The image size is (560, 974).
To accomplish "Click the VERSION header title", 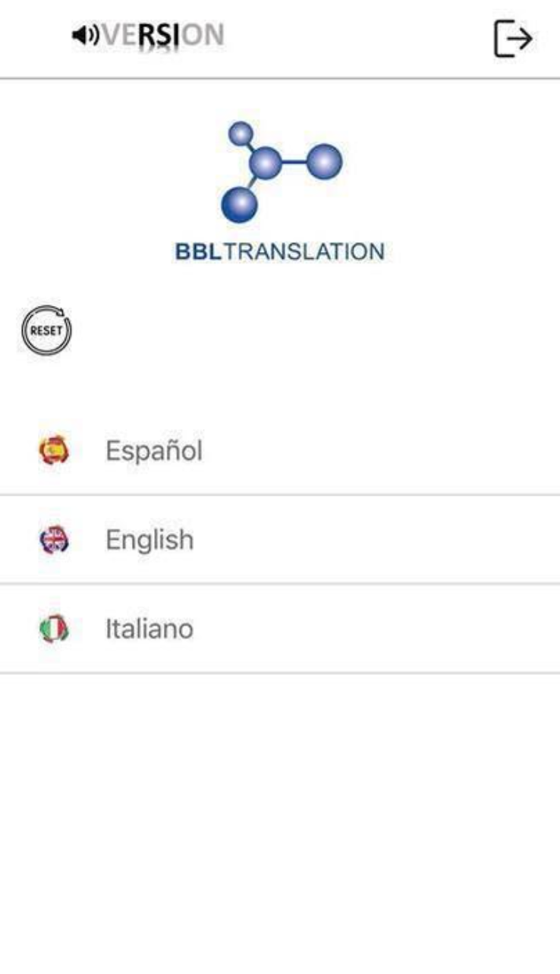I will 163,35.
